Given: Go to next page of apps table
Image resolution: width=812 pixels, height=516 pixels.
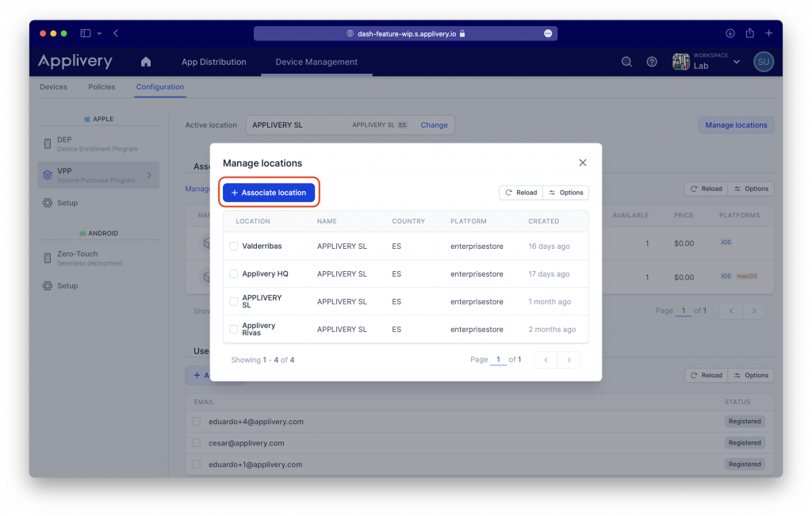Looking at the screenshot, I should (x=754, y=311).
